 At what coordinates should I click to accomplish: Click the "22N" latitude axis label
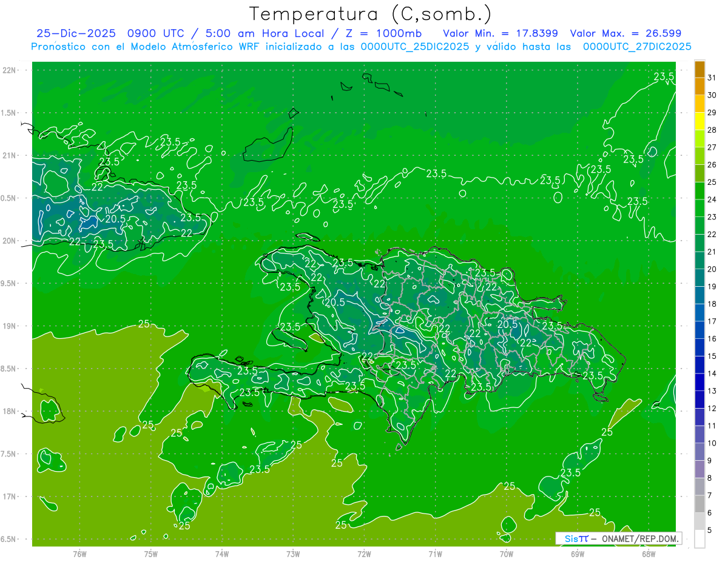point(10,70)
